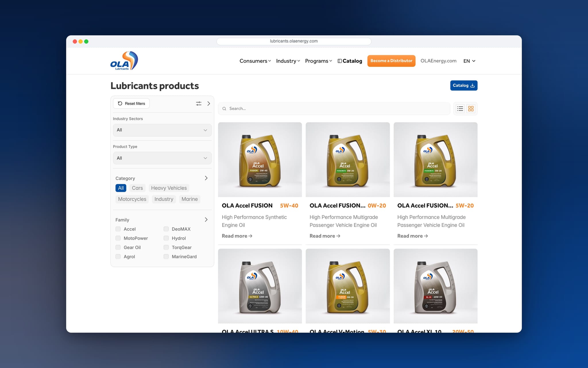The width and height of the screenshot is (588, 368).
Task: Read more about the 0W-20 oil
Action: click(x=325, y=236)
